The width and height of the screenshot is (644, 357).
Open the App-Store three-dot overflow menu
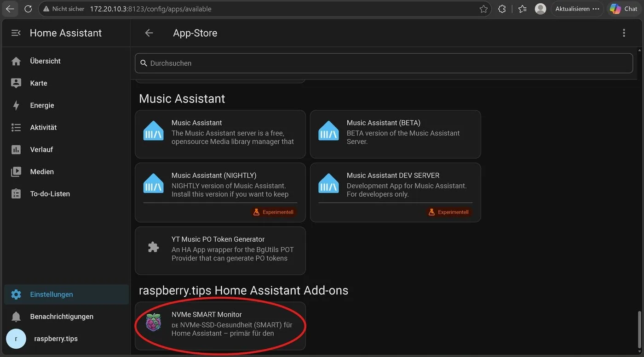[624, 33]
